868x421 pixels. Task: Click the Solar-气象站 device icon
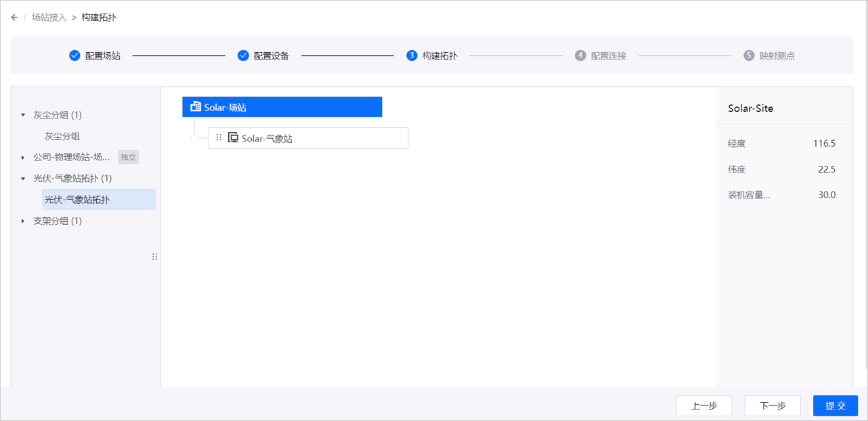point(233,138)
